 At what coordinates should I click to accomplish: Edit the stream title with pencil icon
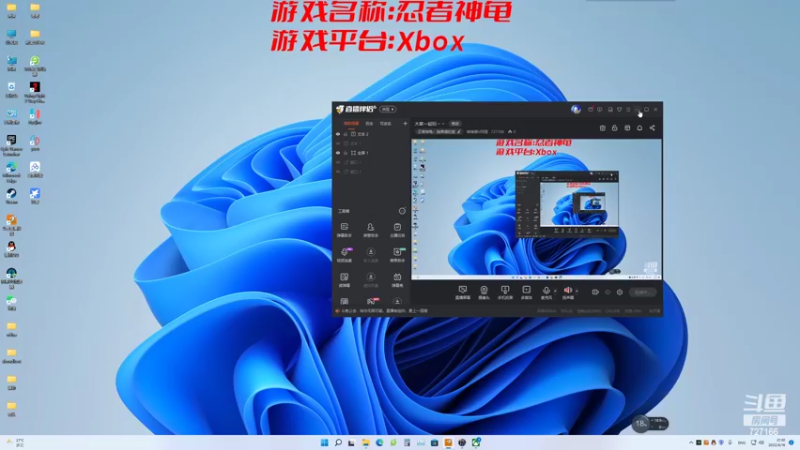[459, 132]
